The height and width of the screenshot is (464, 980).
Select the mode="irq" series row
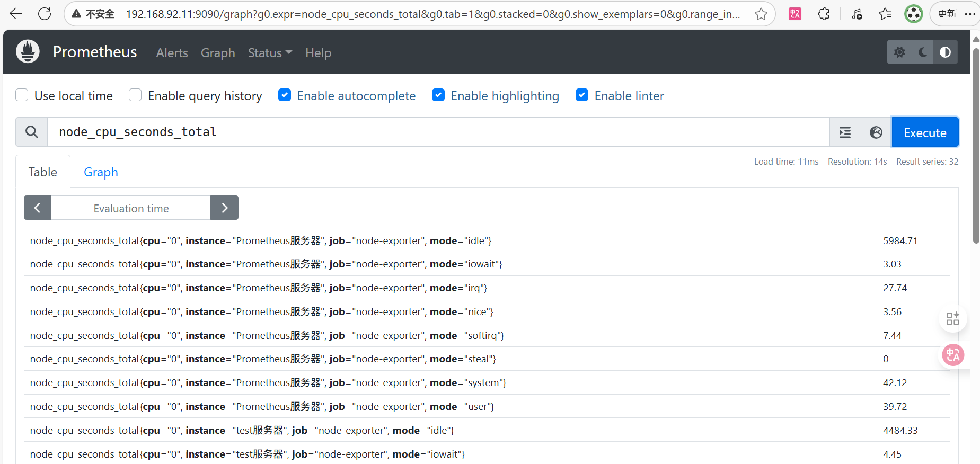(487, 288)
